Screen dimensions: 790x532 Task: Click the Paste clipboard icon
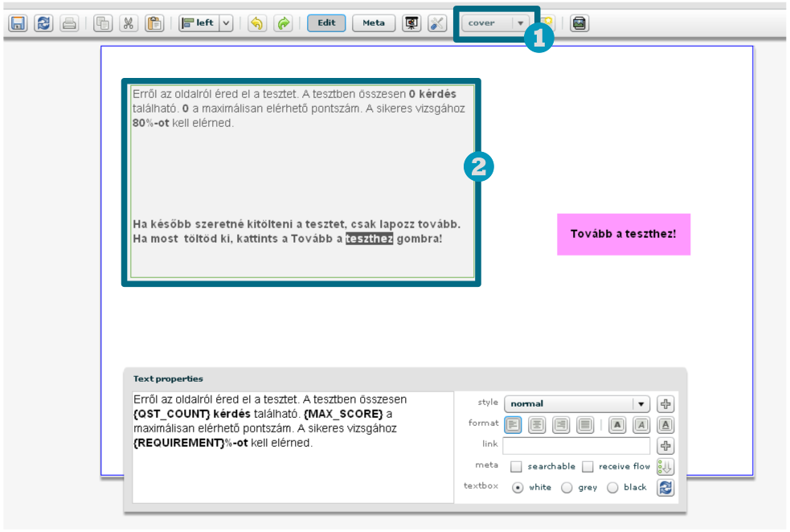coord(154,23)
